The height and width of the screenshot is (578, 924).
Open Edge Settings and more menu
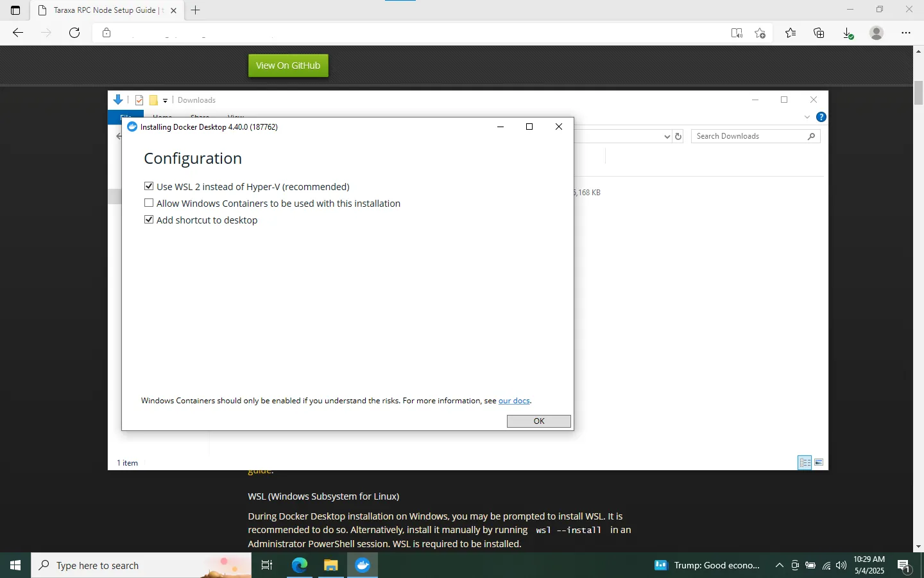(906, 33)
